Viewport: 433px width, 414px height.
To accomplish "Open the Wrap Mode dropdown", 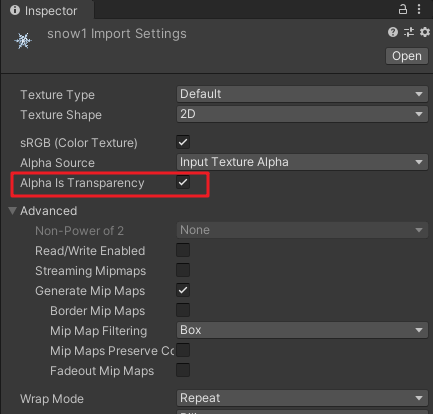I will pos(302,398).
